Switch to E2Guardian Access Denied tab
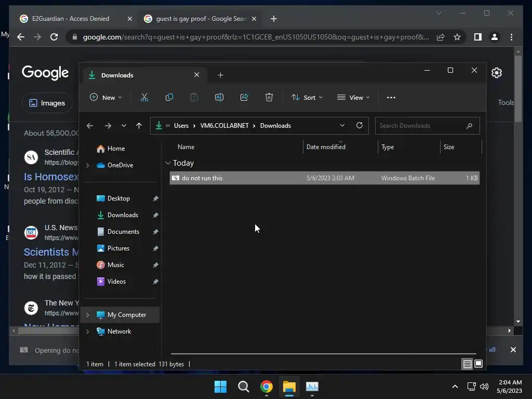532x399 pixels. pos(71,19)
